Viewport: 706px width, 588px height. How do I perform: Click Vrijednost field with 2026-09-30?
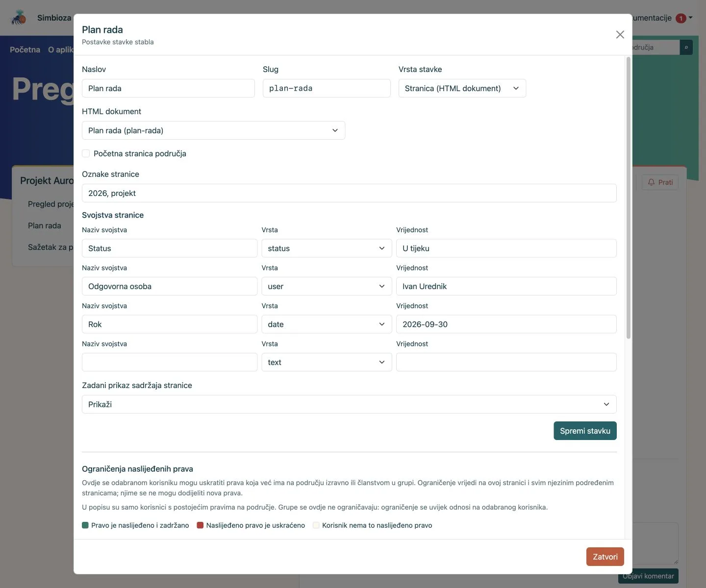click(506, 324)
